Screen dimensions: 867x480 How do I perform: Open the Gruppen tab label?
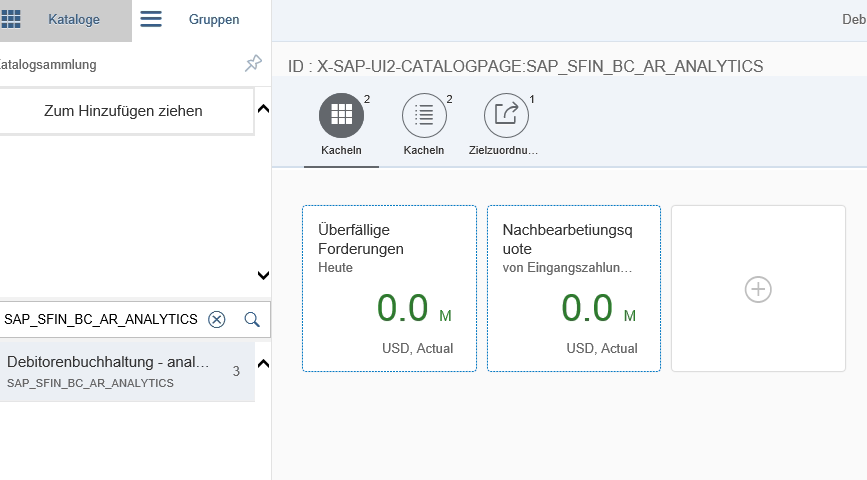214,20
